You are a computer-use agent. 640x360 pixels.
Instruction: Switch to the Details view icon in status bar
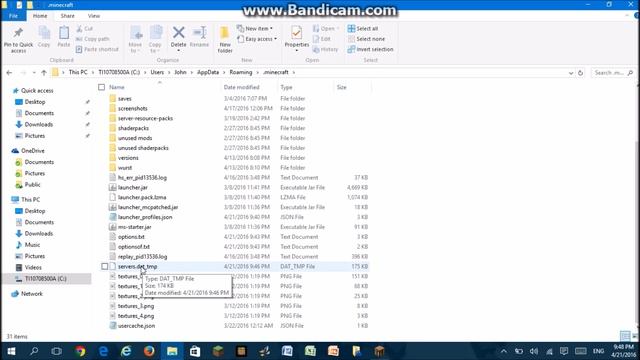click(x=625, y=336)
